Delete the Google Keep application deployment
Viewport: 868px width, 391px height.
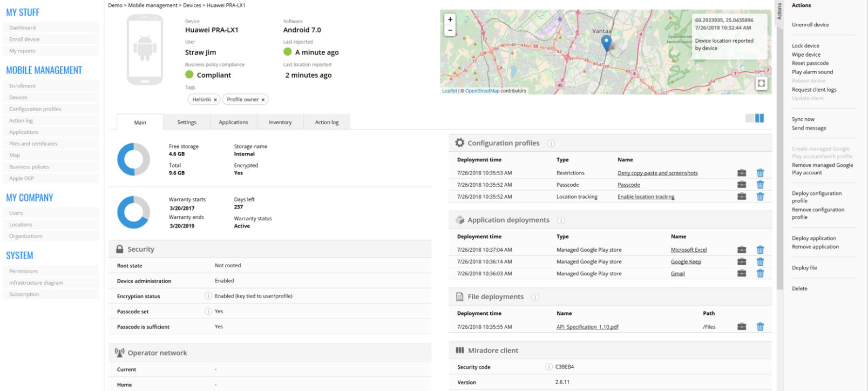click(x=760, y=261)
